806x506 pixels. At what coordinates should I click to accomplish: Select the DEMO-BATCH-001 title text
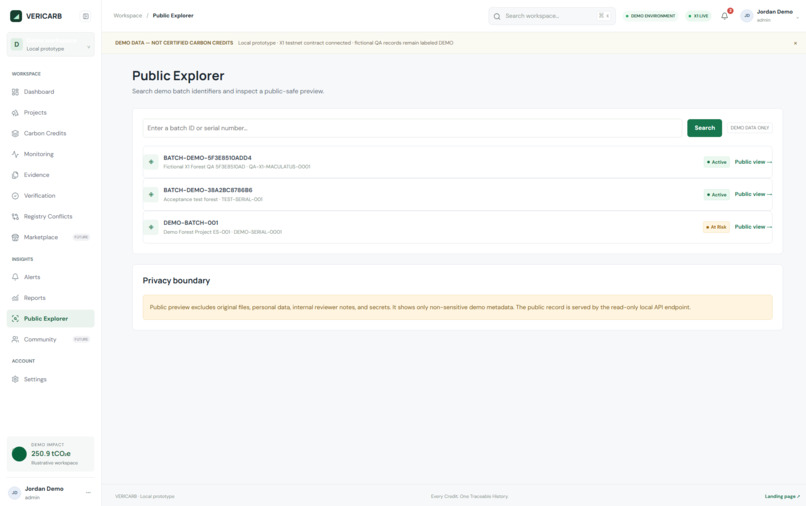pyautogui.click(x=191, y=223)
